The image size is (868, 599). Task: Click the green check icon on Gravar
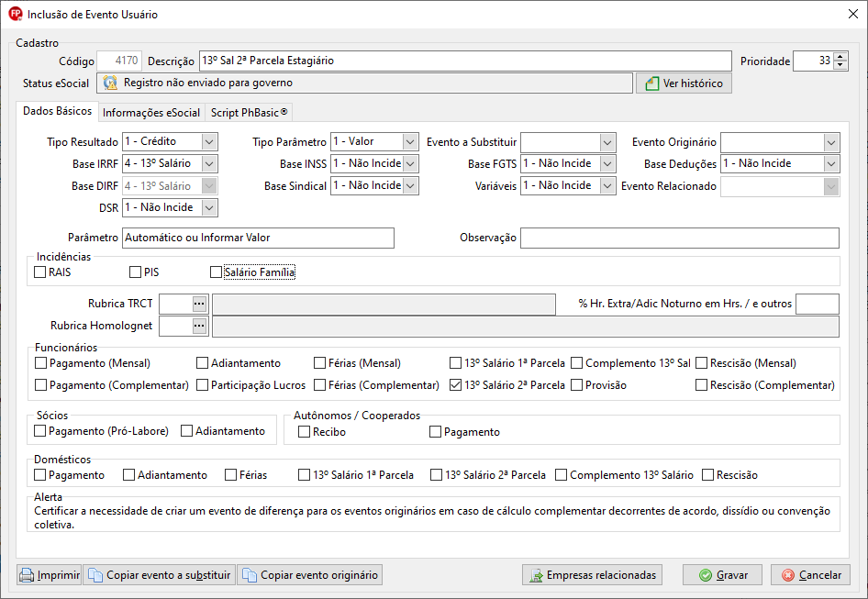click(x=706, y=575)
